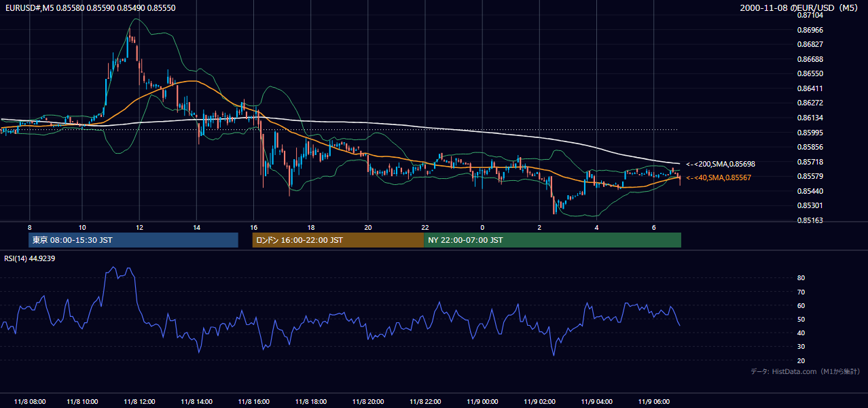Click the RSI(14) 44.9239 indicator label
The image size is (868, 408).
(29, 258)
